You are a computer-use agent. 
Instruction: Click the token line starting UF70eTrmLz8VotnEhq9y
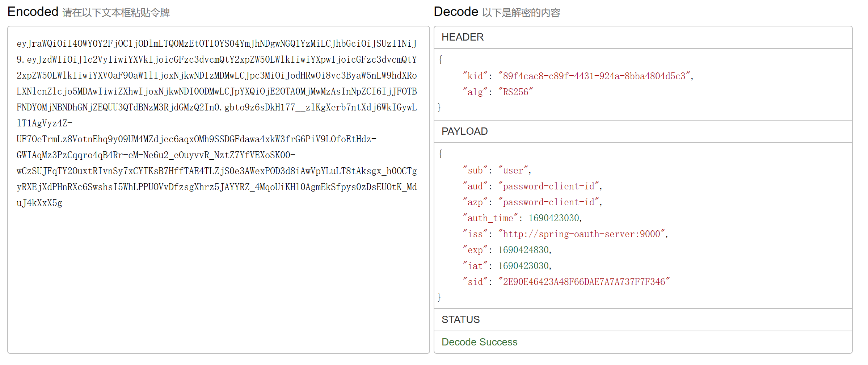pos(197,139)
